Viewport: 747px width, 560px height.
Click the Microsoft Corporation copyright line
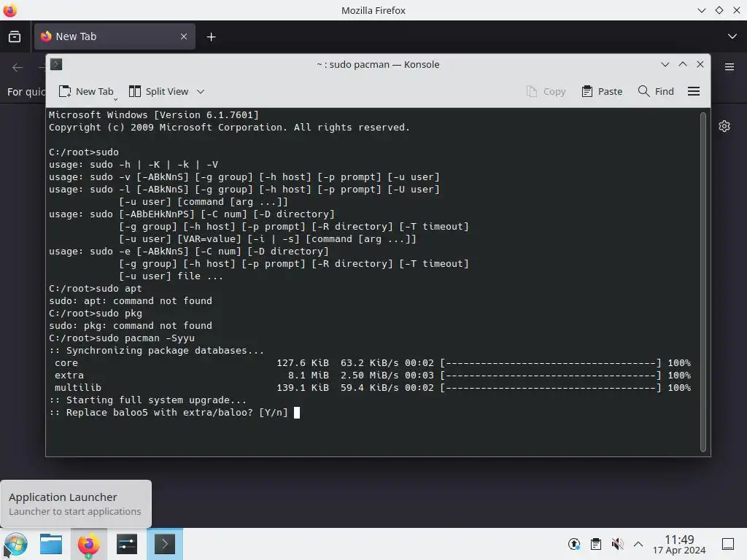coord(229,127)
